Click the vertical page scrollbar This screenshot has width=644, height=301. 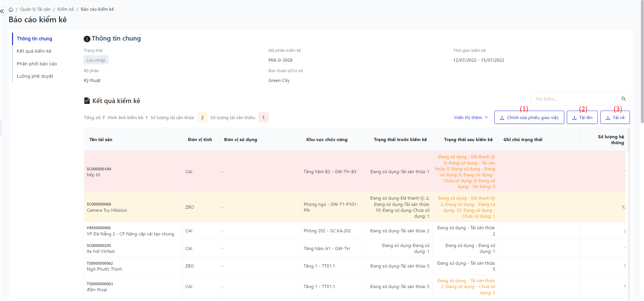click(x=642, y=62)
